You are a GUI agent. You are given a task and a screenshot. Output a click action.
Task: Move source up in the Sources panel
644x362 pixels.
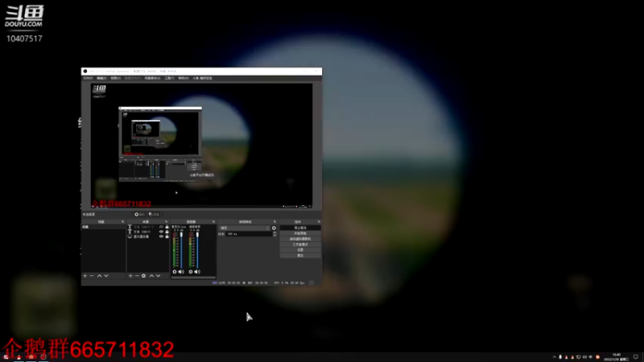tap(151, 276)
